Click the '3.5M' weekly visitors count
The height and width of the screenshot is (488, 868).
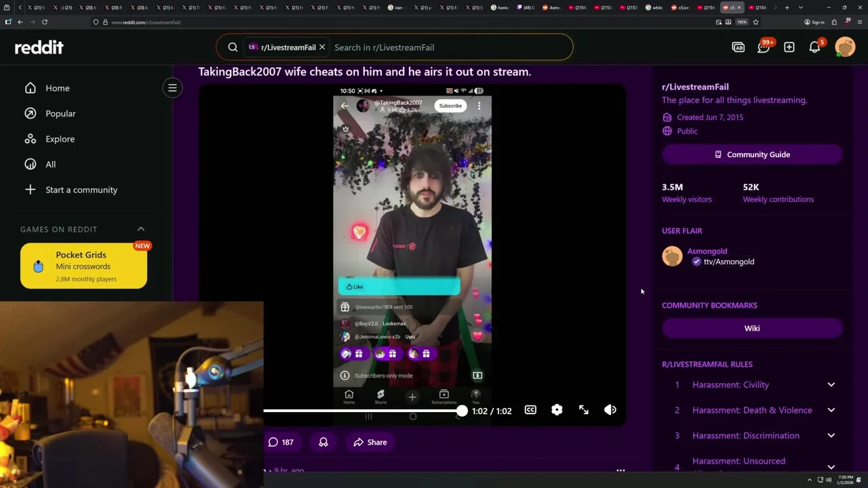(x=672, y=187)
